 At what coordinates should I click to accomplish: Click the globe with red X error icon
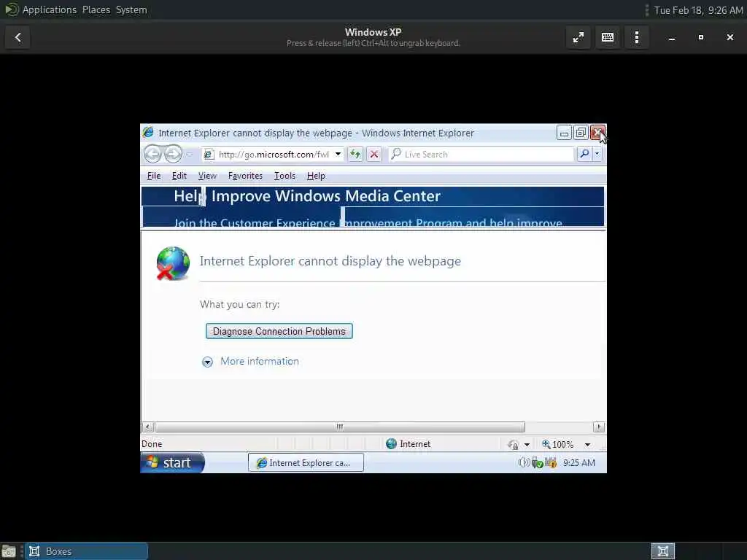click(x=172, y=263)
